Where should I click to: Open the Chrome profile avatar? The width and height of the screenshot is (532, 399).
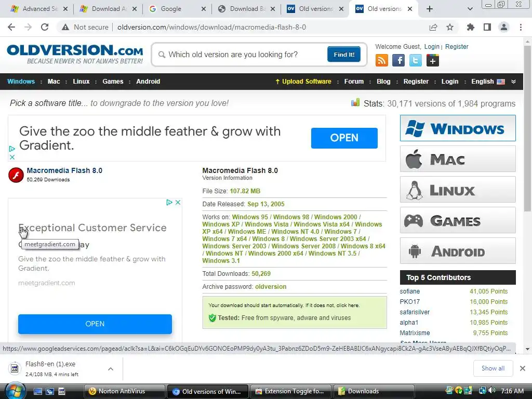504,27
